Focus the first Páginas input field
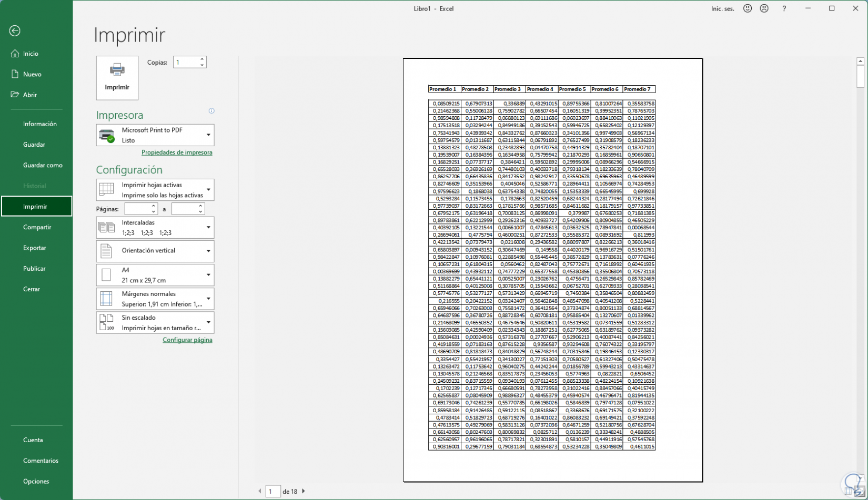Screen dimensions: 868x500 137,209
